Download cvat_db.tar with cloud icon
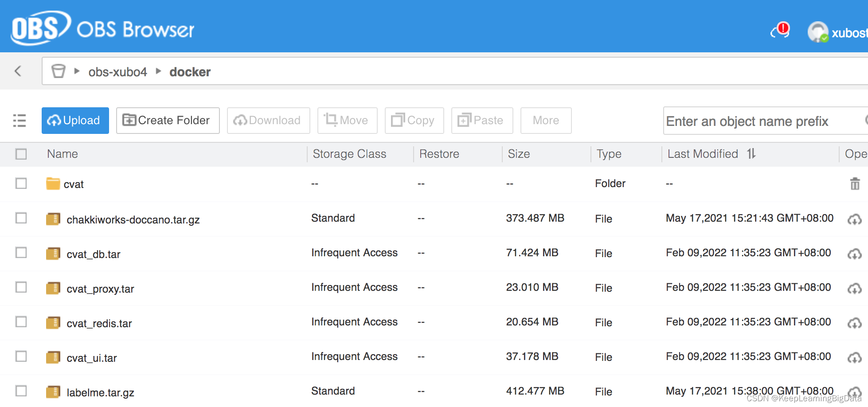Image resolution: width=868 pixels, height=407 pixels. [x=854, y=254]
